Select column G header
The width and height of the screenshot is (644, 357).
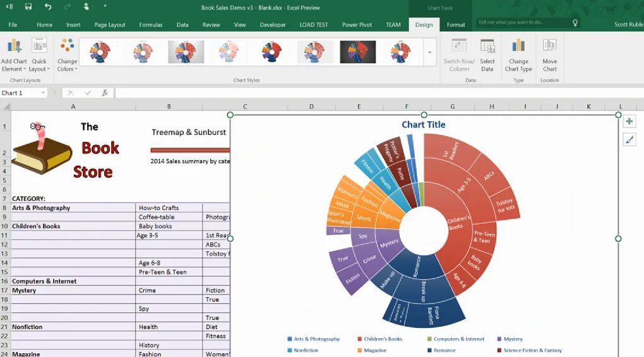[x=452, y=107]
